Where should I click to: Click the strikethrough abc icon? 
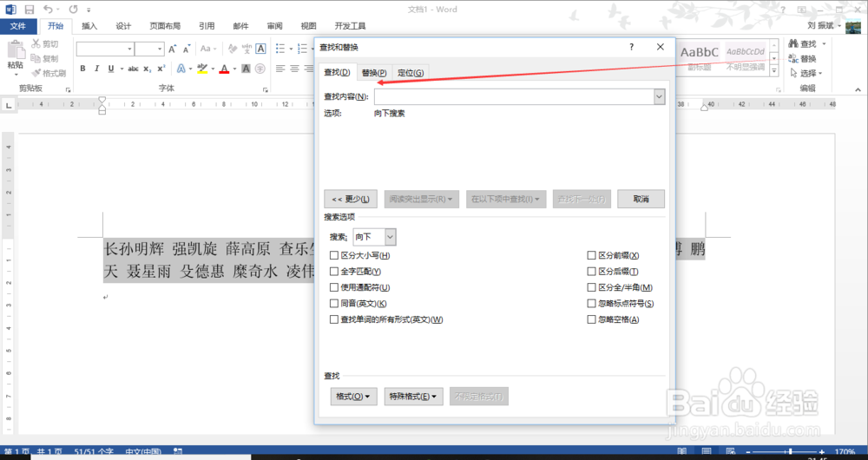point(133,69)
